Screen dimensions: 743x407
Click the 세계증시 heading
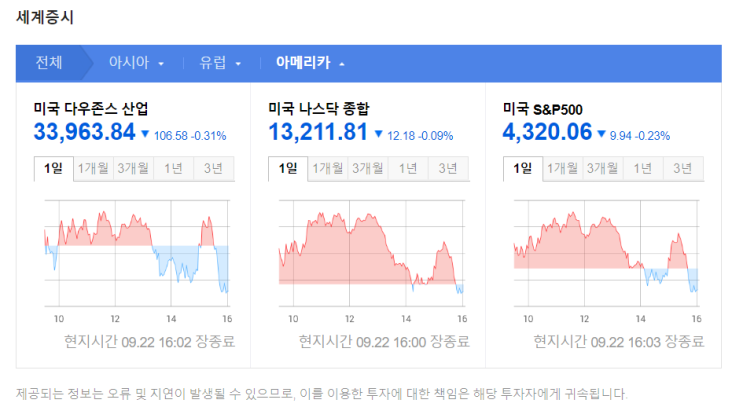click(x=45, y=18)
